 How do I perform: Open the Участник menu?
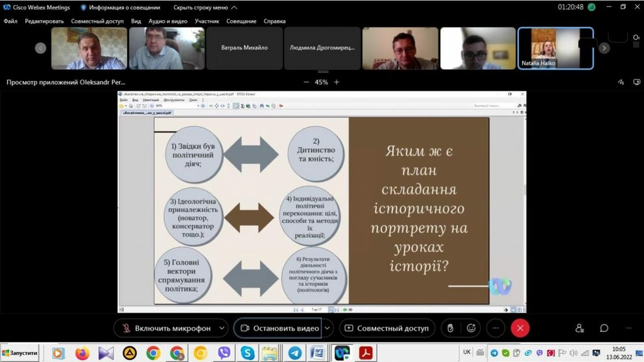point(207,21)
